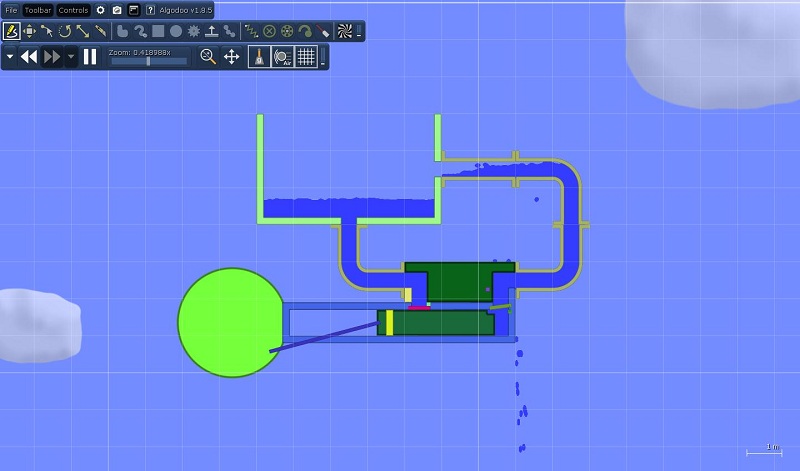This screenshot has width=800, height=471.
Task: Toggle air friction setting
Action: pos(283,57)
